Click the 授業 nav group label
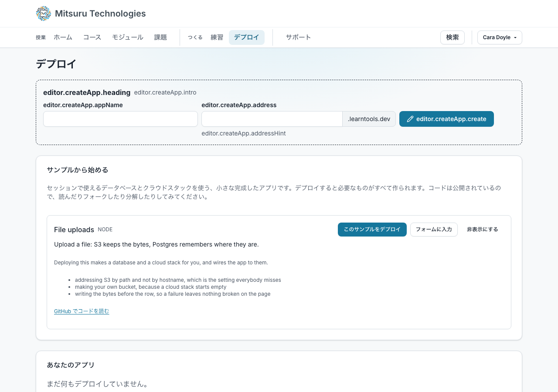 point(41,37)
